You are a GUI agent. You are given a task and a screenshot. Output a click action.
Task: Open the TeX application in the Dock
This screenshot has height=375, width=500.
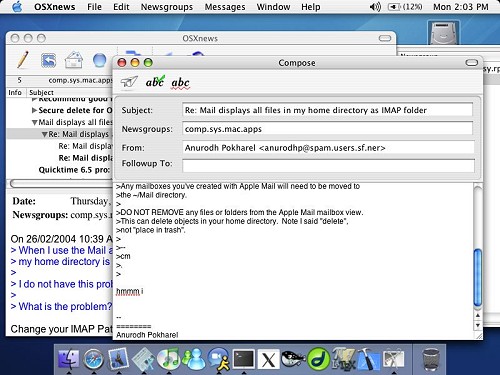343,359
